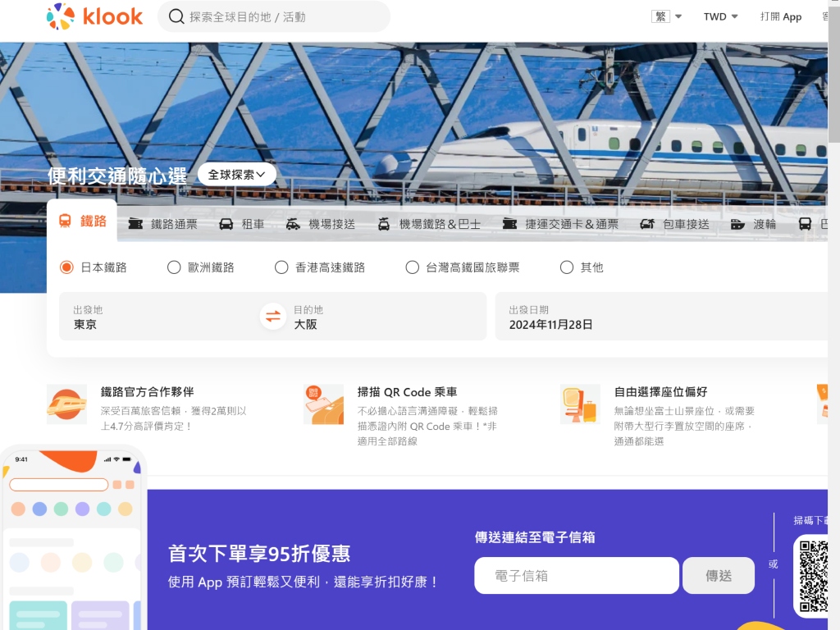Image resolution: width=840 pixels, height=630 pixels.
Task: Click the magnifying glass search icon
Action: coord(176,16)
